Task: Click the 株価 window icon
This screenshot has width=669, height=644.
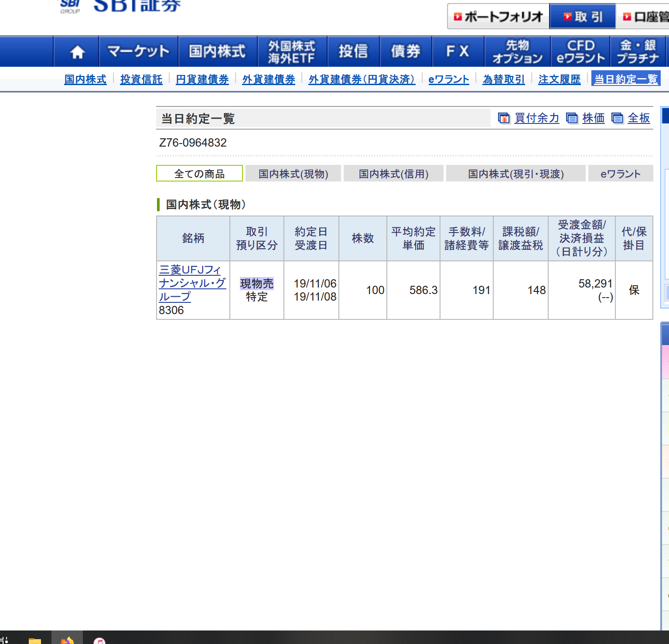Action: click(x=571, y=118)
